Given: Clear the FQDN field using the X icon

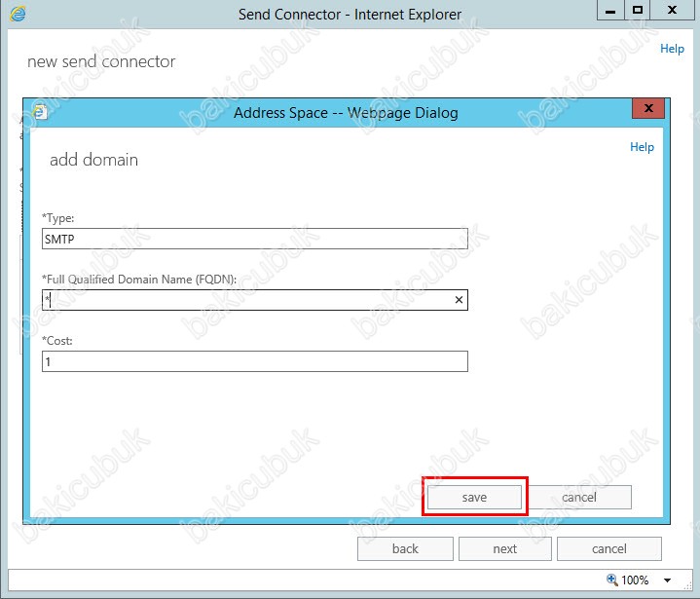Looking at the screenshot, I should point(459,300).
